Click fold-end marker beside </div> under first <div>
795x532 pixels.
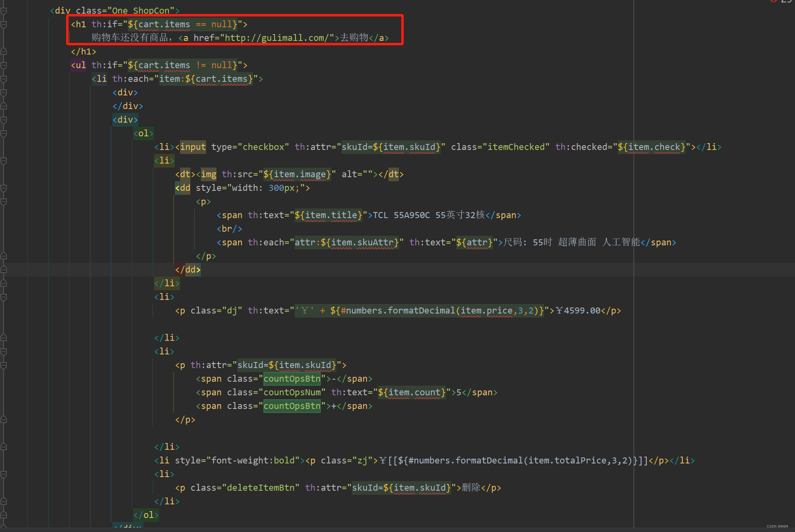(x=4, y=106)
